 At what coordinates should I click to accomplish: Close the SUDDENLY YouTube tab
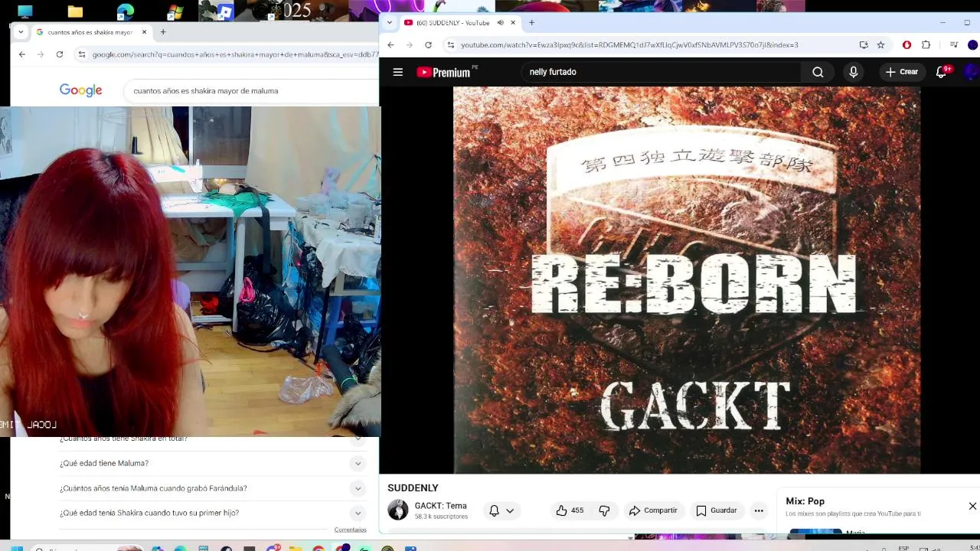(x=513, y=23)
